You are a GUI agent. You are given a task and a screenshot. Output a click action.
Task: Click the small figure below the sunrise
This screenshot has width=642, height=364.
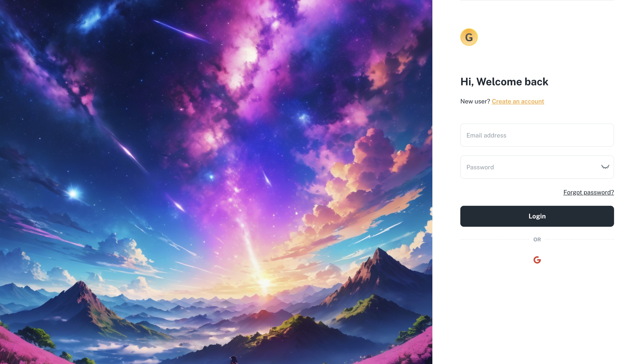[233, 360]
